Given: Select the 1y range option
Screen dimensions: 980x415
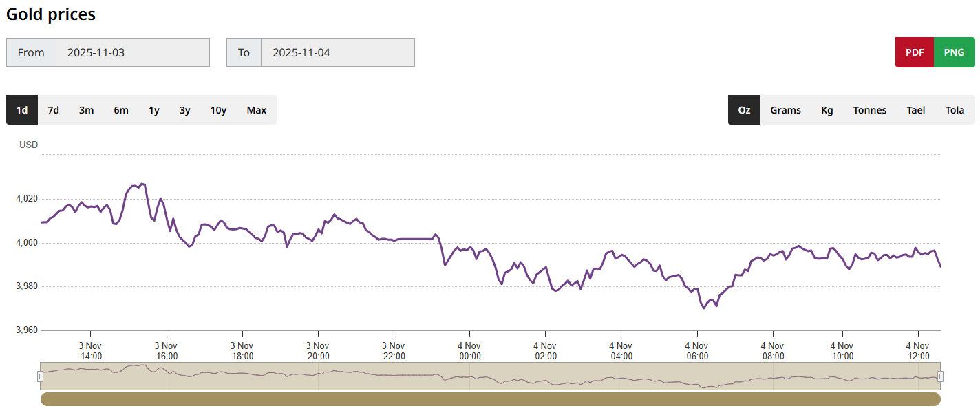Looking at the screenshot, I should (154, 110).
